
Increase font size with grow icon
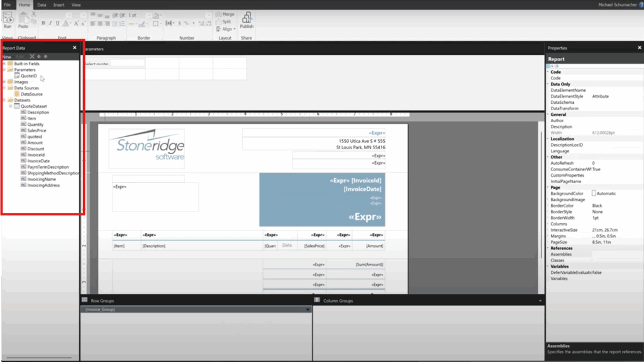(76, 23)
